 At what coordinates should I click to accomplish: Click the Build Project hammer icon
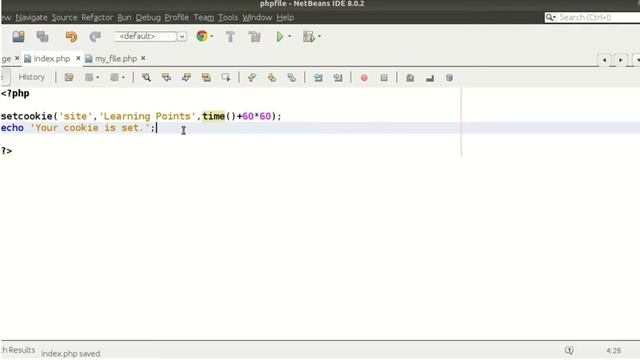[x=230, y=37]
